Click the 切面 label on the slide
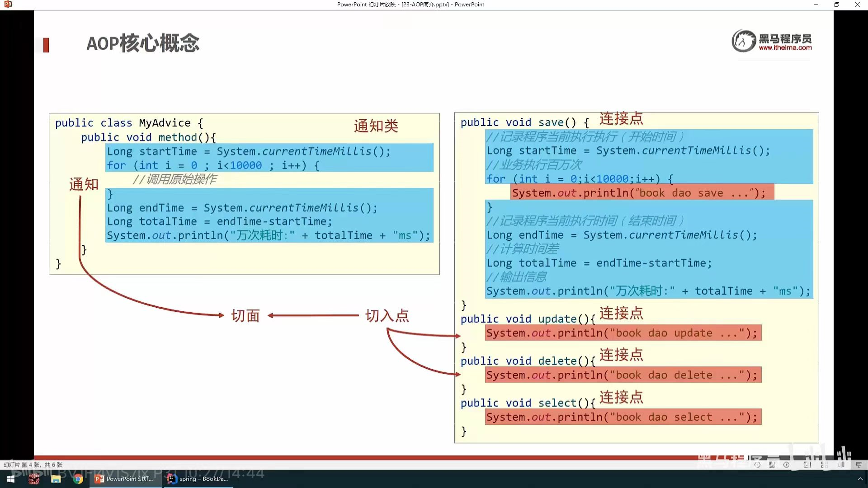868x488 pixels. pyautogui.click(x=245, y=315)
